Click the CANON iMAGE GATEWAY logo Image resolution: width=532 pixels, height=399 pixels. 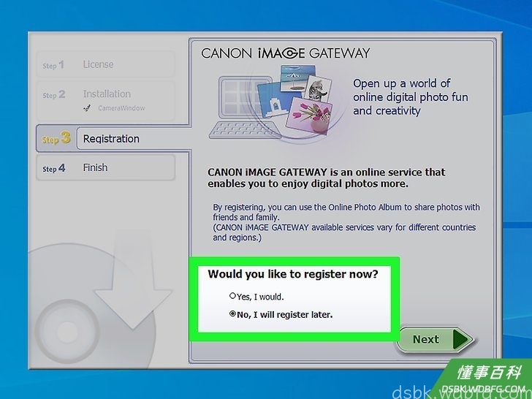click(285, 53)
